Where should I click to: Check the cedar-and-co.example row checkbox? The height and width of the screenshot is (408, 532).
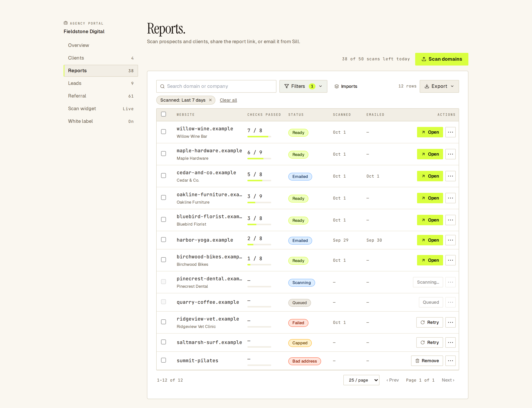tap(164, 176)
